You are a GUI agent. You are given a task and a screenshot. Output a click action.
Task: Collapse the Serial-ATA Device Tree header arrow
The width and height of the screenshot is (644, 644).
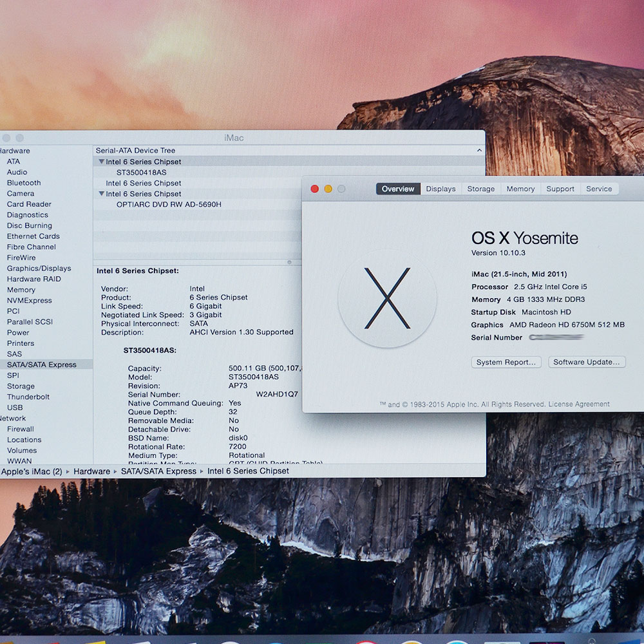point(479,151)
